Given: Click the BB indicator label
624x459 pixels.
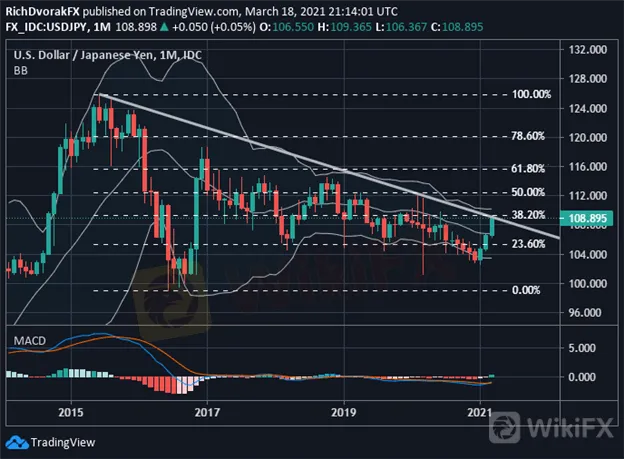Looking at the screenshot, I should [x=21, y=71].
